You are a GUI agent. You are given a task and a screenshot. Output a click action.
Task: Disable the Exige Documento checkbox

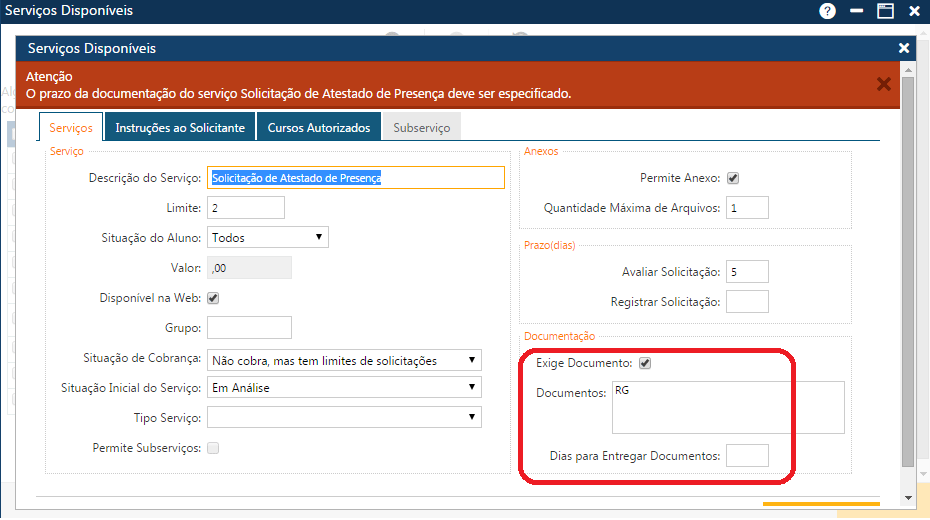point(645,363)
